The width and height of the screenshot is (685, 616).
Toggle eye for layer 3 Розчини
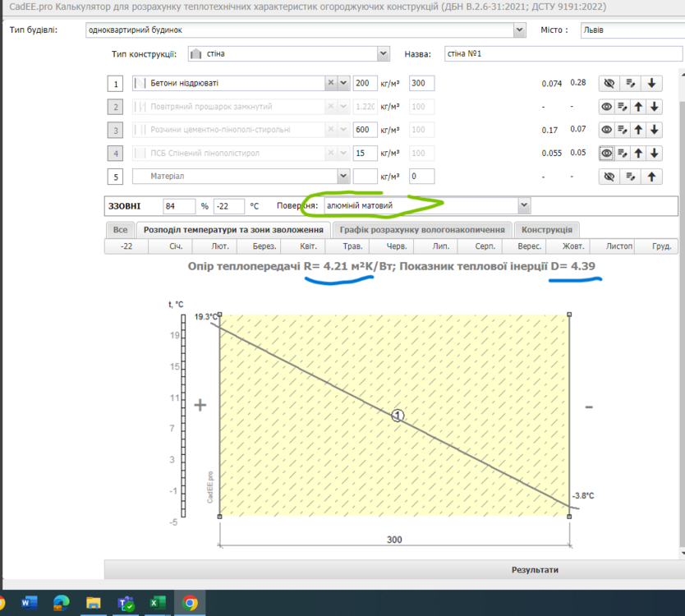(x=606, y=130)
